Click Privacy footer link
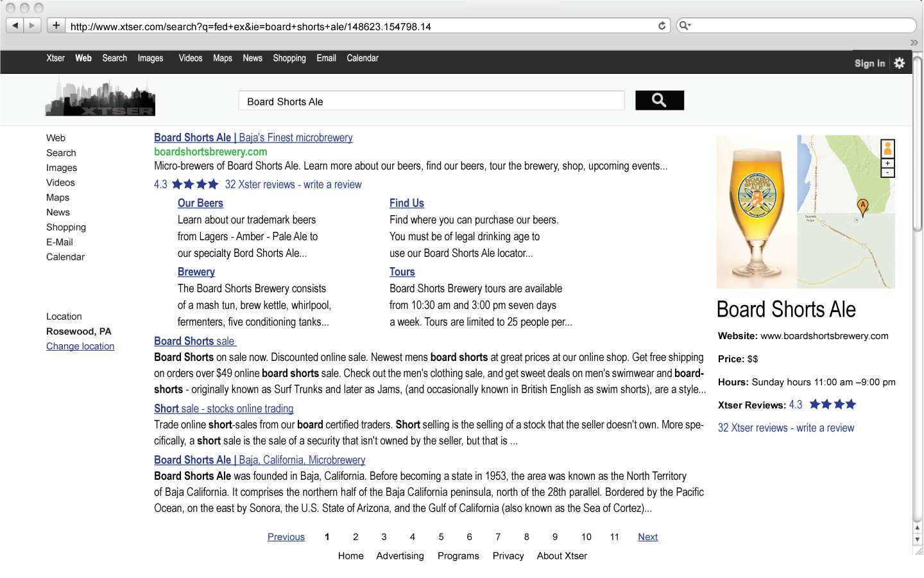Viewport: 924px width, 578px height. click(x=508, y=556)
